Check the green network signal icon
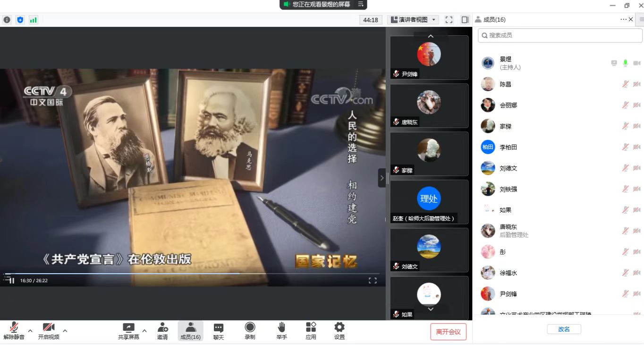 (x=33, y=20)
